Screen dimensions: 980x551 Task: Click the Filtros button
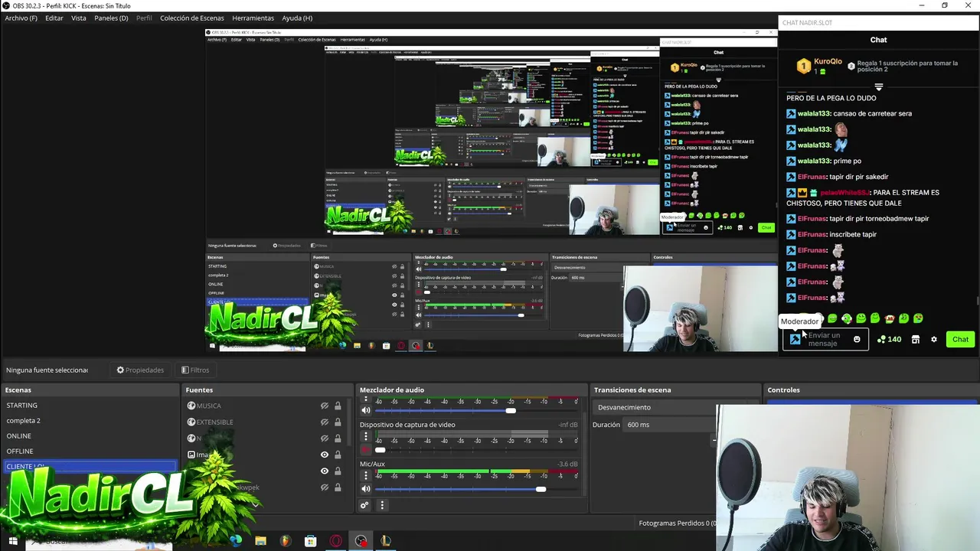(195, 370)
